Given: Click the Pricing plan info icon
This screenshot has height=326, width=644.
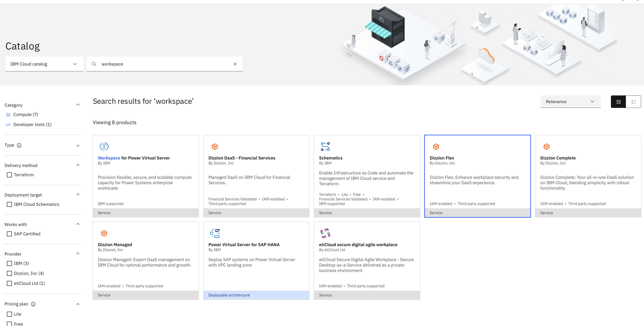Looking at the screenshot, I should coord(33,304).
